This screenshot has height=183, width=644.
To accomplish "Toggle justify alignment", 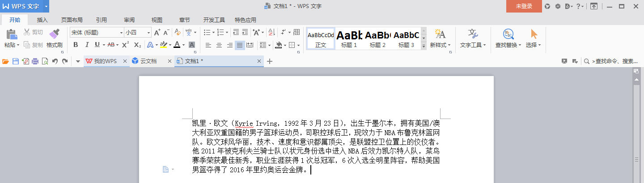I will coord(240,45).
